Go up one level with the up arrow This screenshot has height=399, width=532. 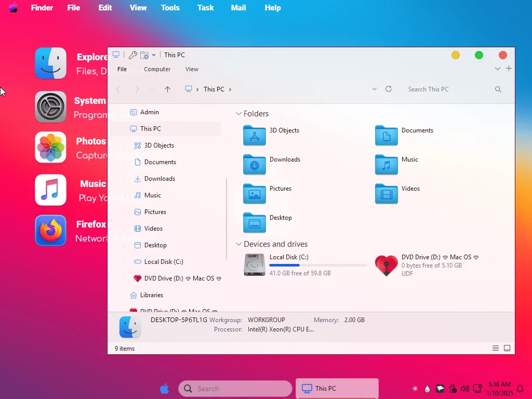click(167, 89)
